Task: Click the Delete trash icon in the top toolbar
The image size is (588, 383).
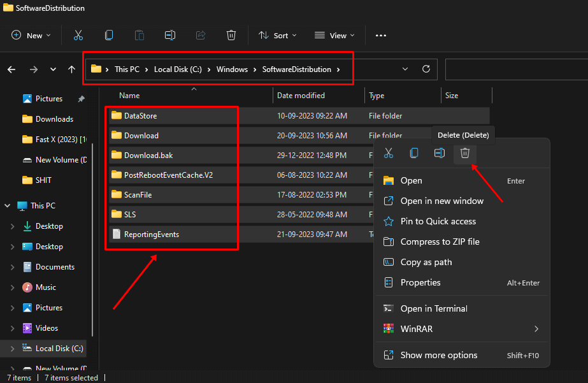Action: tap(231, 36)
